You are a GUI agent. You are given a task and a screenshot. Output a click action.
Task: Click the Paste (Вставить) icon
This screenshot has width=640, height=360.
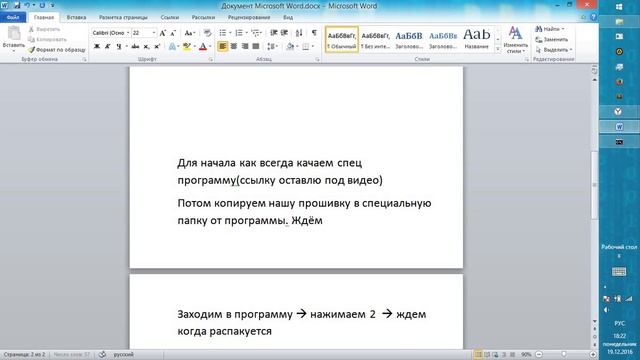[x=13, y=34]
